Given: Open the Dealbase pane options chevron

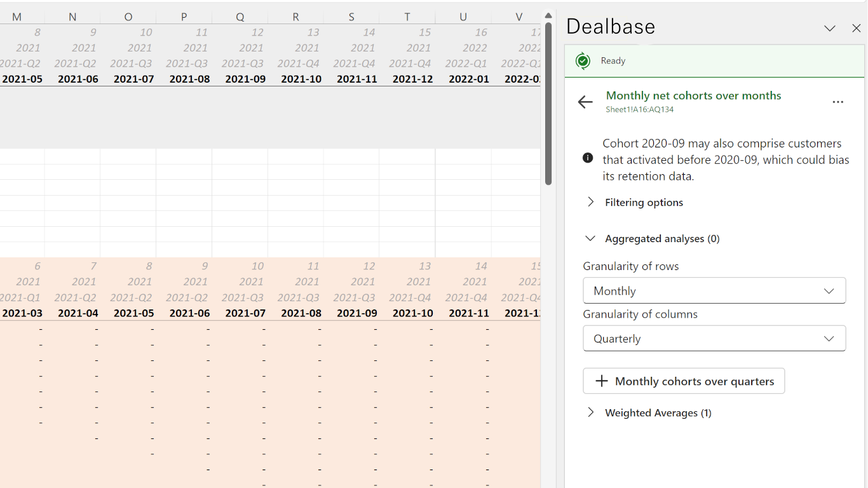Looking at the screenshot, I should click(829, 28).
